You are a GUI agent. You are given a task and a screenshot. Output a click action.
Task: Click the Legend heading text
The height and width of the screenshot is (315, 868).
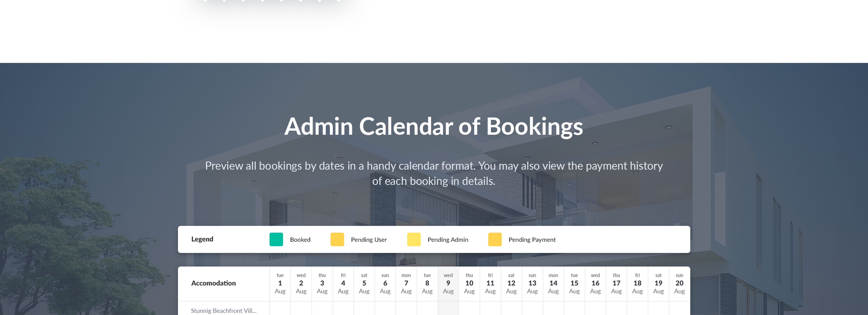tap(202, 239)
